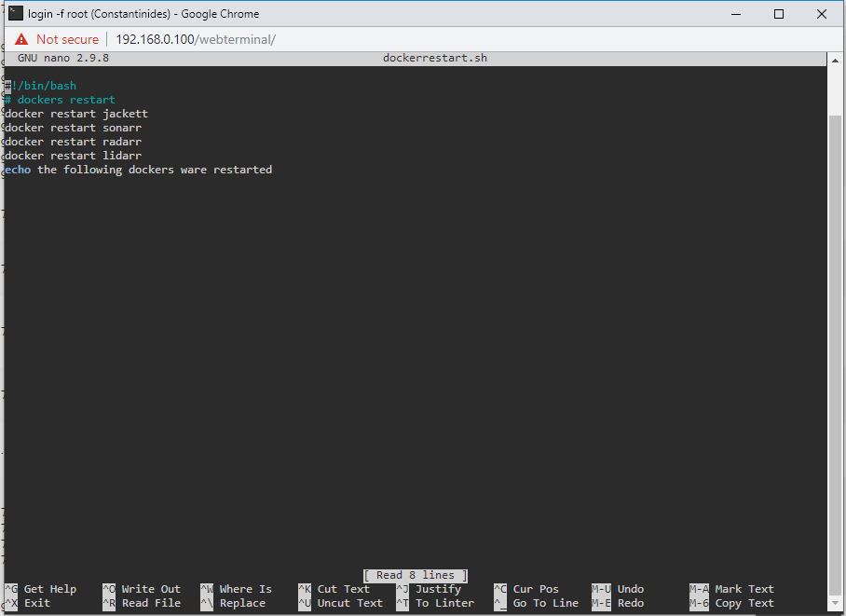This screenshot has width=846, height=616.
Task: Click the address 192.168.0.100/webterminal/
Action: click(x=196, y=39)
